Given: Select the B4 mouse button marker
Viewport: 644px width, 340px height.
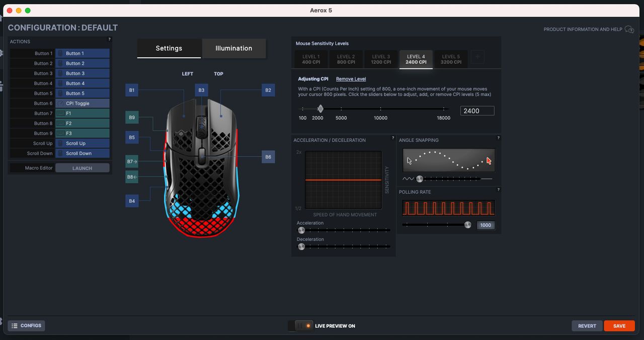Looking at the screenshot, I should pyautogui.click(x=132, y=201).
